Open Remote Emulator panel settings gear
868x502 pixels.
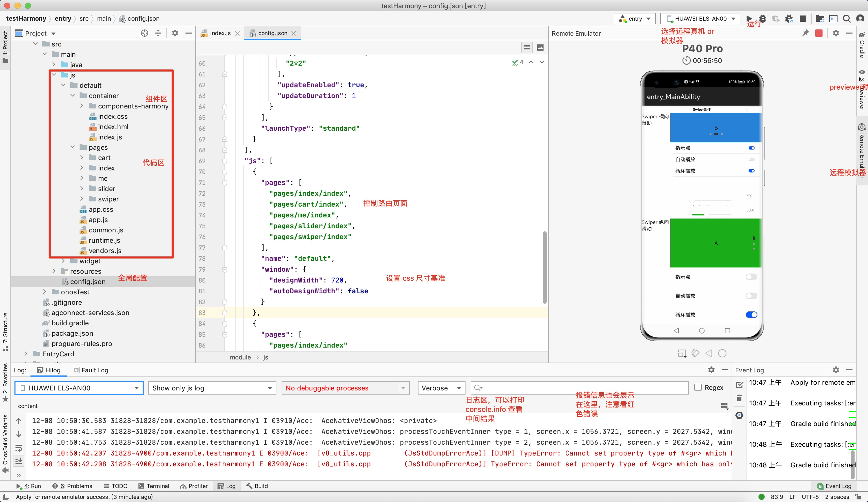[836, 33]
